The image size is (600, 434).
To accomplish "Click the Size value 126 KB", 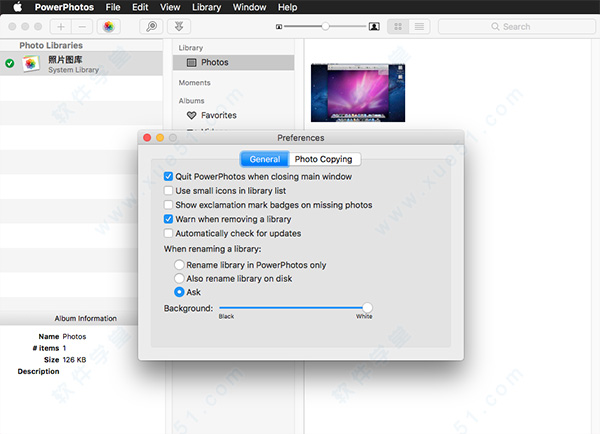I will click(74, 360).
